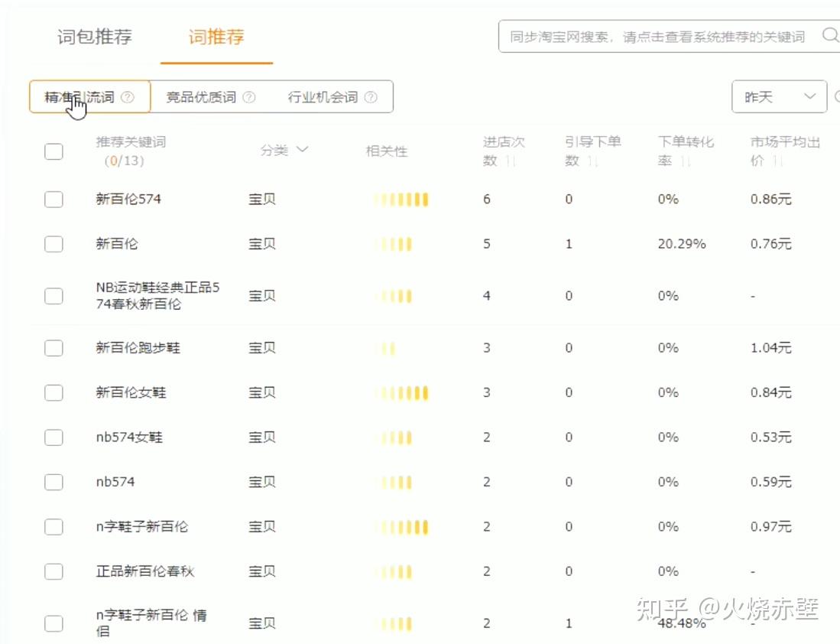Check the nb574女鞋 keyword row
840x644 pixels.
tap(54, 437)
